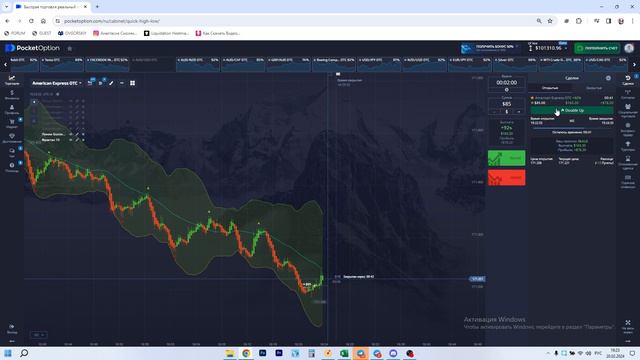Increase trade amount with plus button
Screen dimensions: 640x360
[x=519, y=111]
